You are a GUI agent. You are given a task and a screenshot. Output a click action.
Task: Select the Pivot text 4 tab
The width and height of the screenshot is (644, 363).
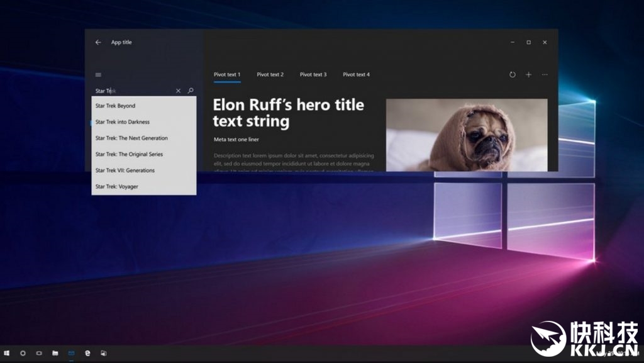(x=356, y=75)
